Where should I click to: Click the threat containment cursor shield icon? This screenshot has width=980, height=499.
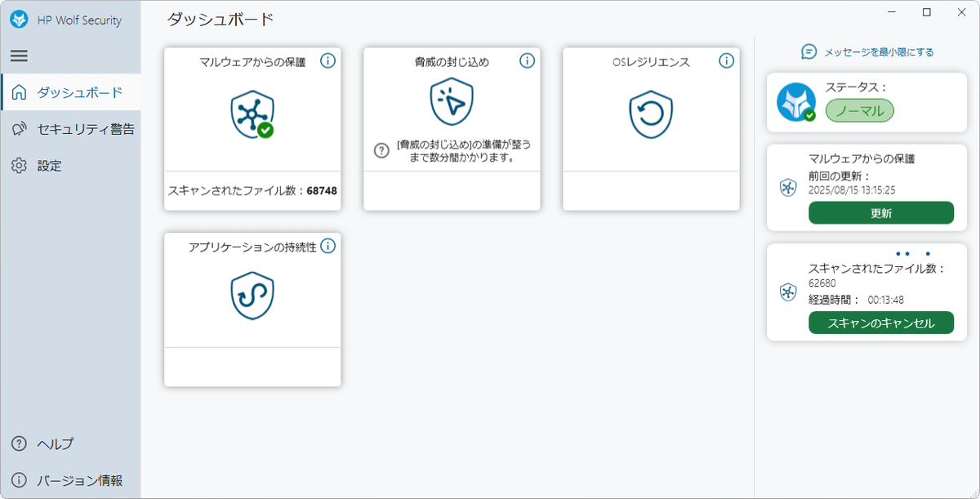(452, 101)
